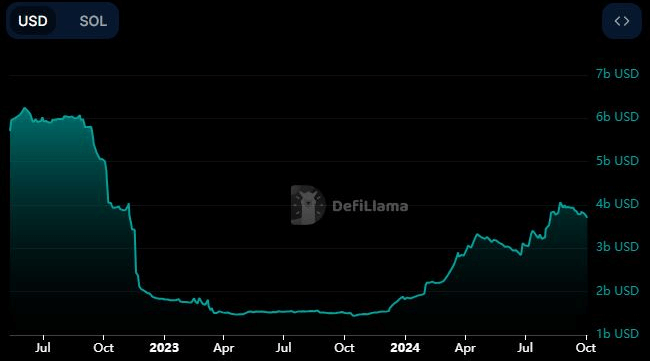Select the 5b USD axis label
This screenshot has width=650, height=361.
[617, 160]
